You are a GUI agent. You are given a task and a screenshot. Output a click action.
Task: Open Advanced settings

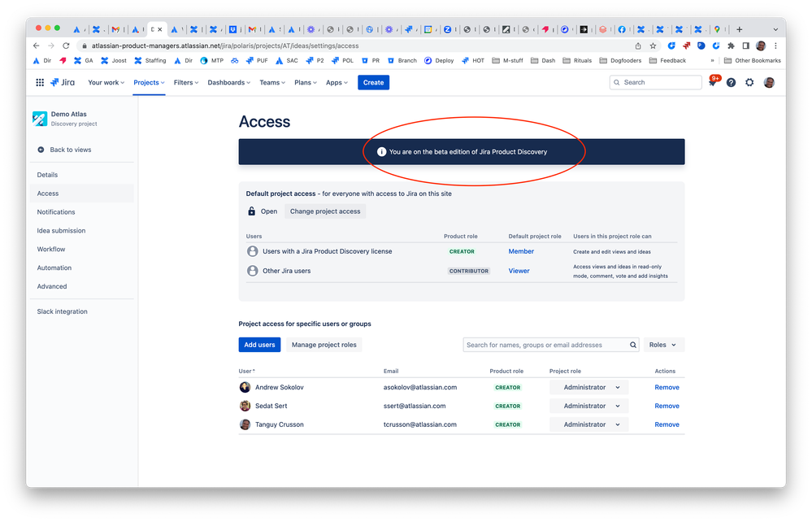(82, 286)
